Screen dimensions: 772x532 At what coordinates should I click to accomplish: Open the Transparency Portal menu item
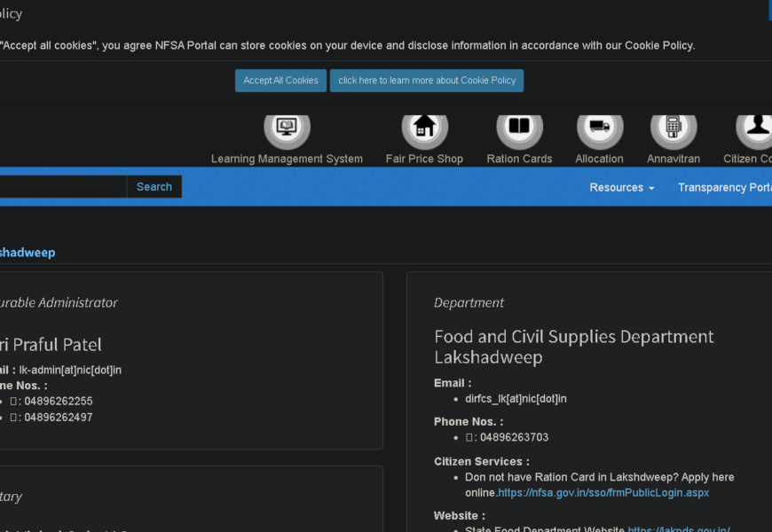pyautogui.click(x=724, y=187)
